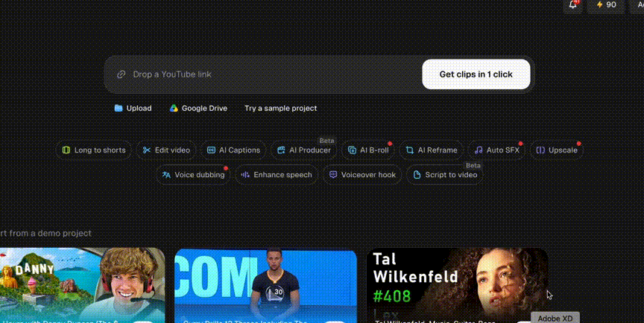The width and height of the screenshot is (644, 323).
Task: Open the credits counter showing 90
Action: coord(606,5)
